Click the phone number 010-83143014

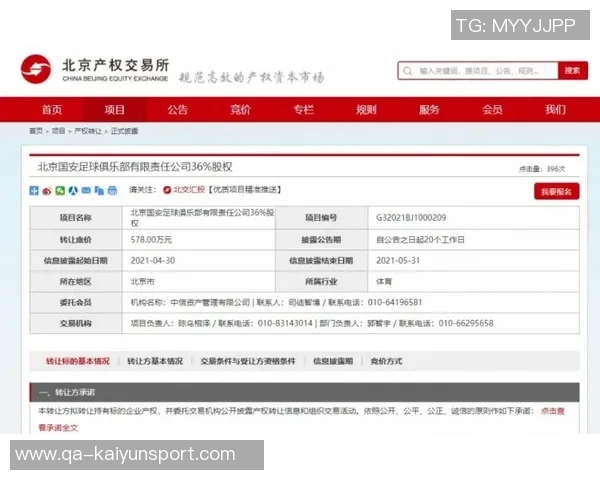285,323
